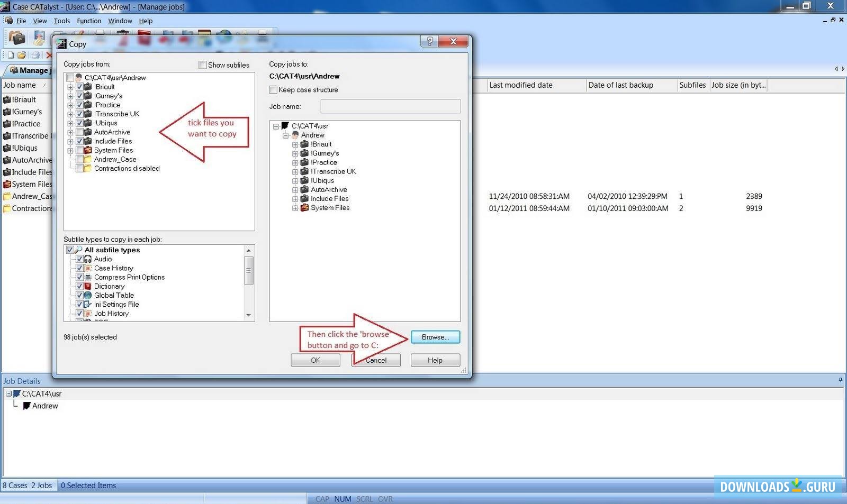
Task: Click the pin icon on Job Details panel
Action: 840,380
